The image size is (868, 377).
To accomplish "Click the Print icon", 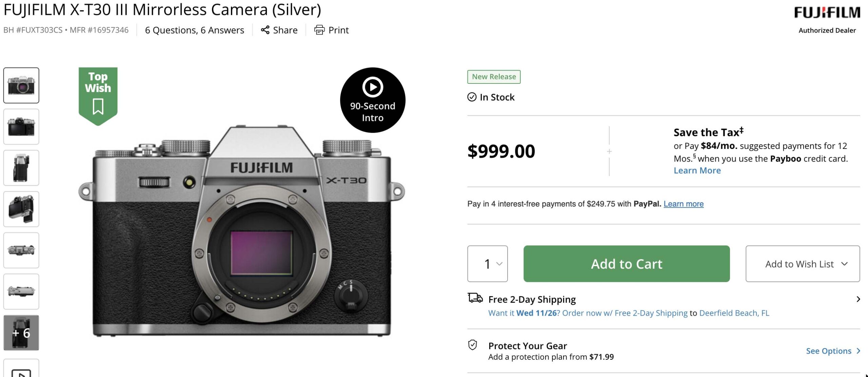I will coord(319,30).
